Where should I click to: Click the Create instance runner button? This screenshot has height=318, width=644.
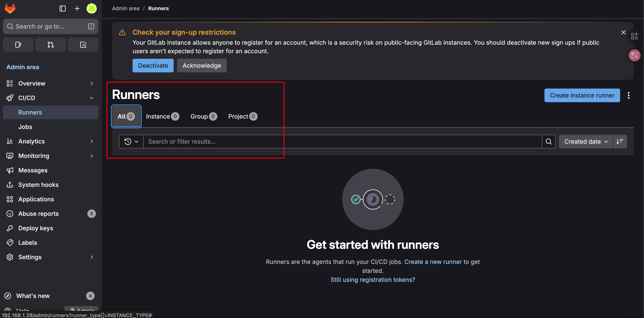tap(582, 95)
